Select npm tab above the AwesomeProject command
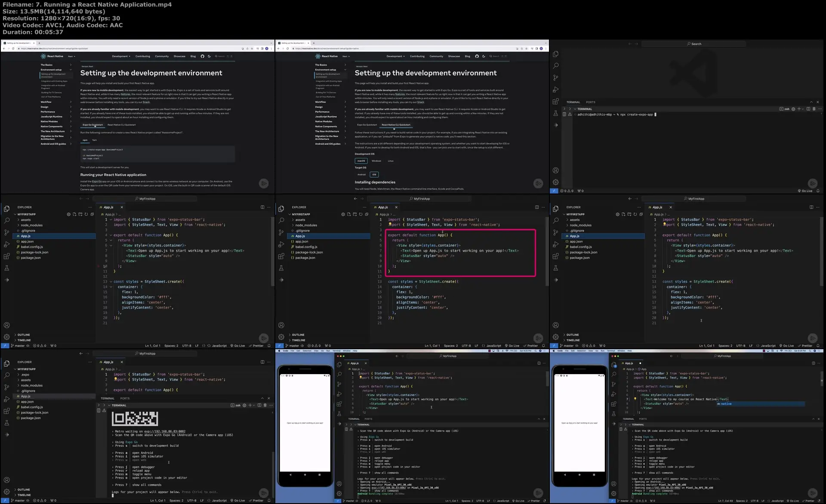 tap(85, 140)
